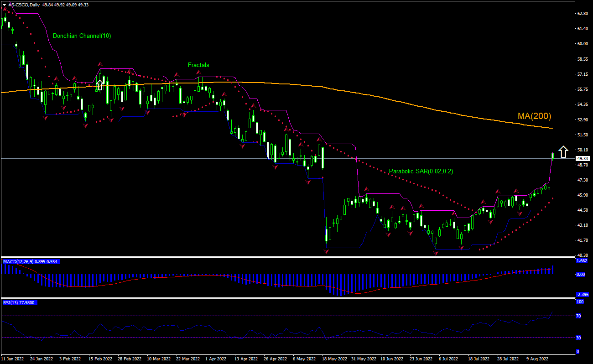Click the down fractal arrow at 18 May low
This screenshot has width=593, height=364.
point(326,251)
